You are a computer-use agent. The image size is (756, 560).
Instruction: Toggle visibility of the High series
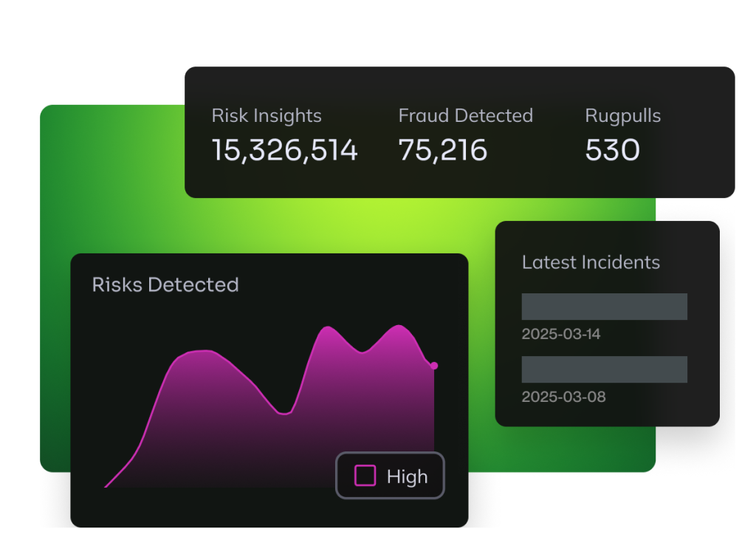(x=390, y=476)
